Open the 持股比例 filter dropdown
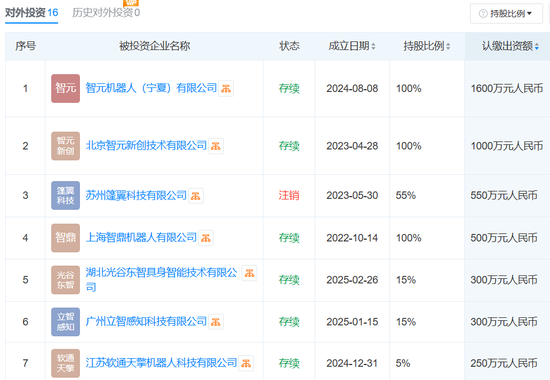 click(506, 14)
